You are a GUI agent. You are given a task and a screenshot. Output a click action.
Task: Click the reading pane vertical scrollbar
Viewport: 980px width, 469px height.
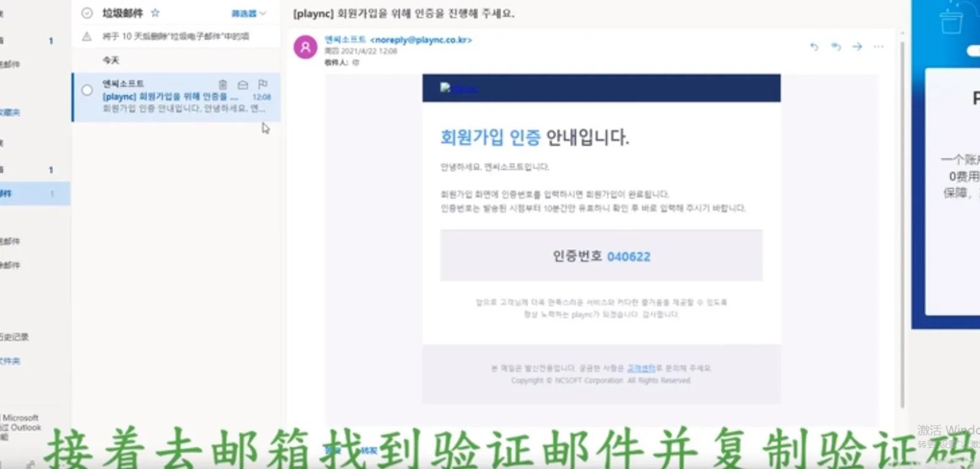click(902, 223)
